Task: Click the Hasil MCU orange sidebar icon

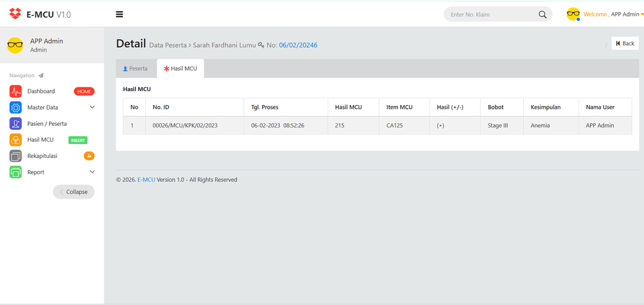Action: [x=16, y=140]
